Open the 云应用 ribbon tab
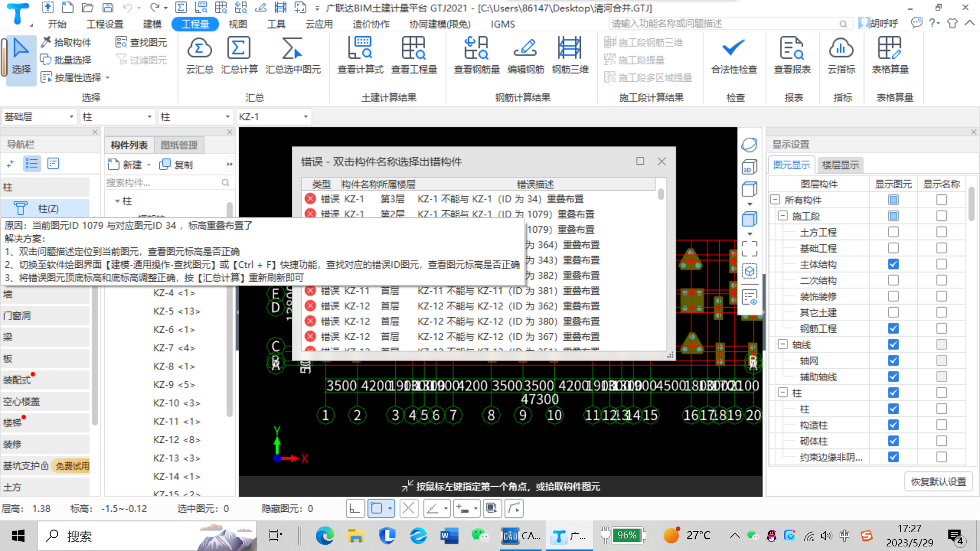This screenshot has height=551, width=980. pyautogui.click(x=319, y=24)
